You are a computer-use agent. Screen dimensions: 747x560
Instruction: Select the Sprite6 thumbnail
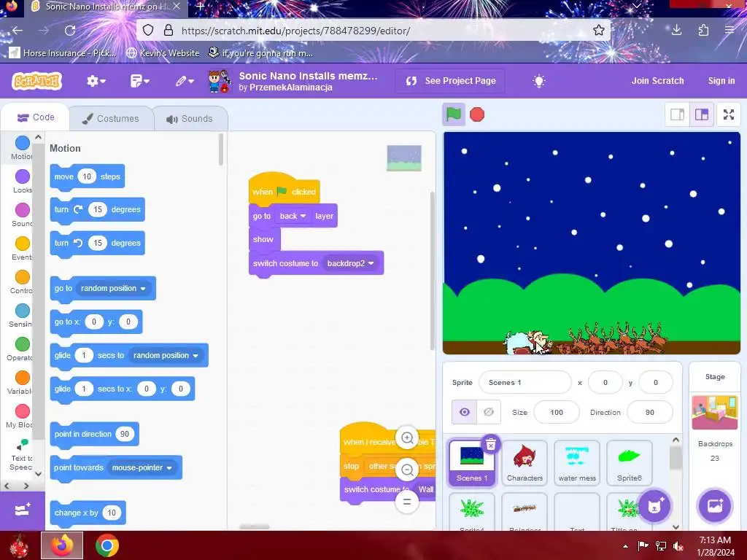[x=630, y=463]
